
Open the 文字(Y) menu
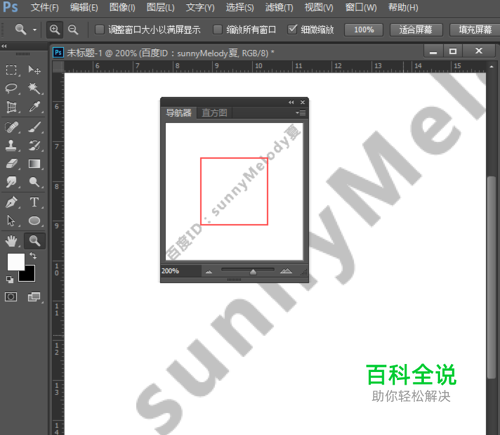click(x=200, y=8)
